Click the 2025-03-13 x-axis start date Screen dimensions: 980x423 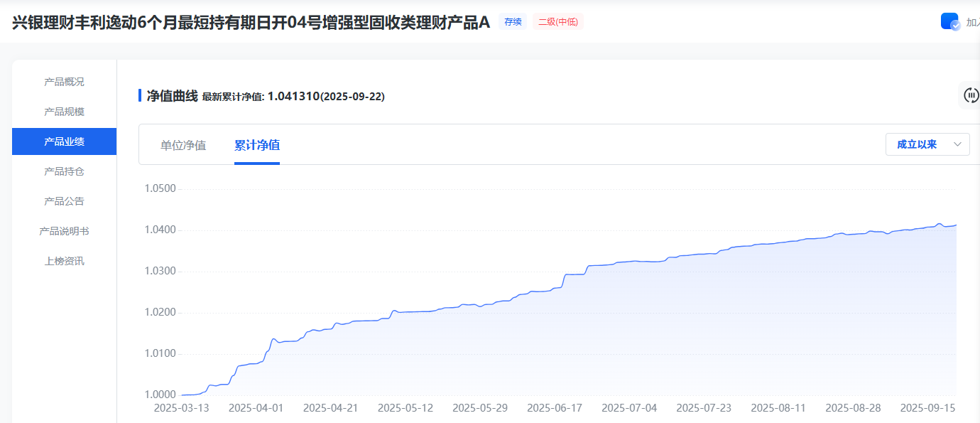tap(180, 408)
